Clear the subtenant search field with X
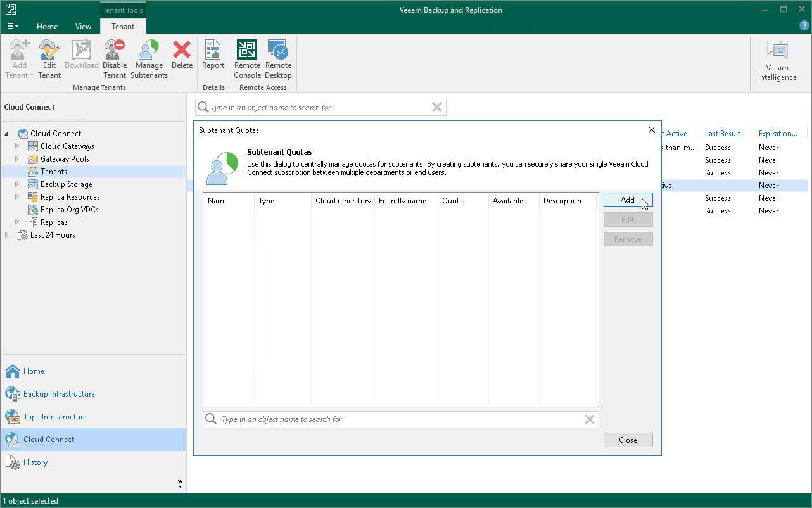 click(x=590, y=419)
